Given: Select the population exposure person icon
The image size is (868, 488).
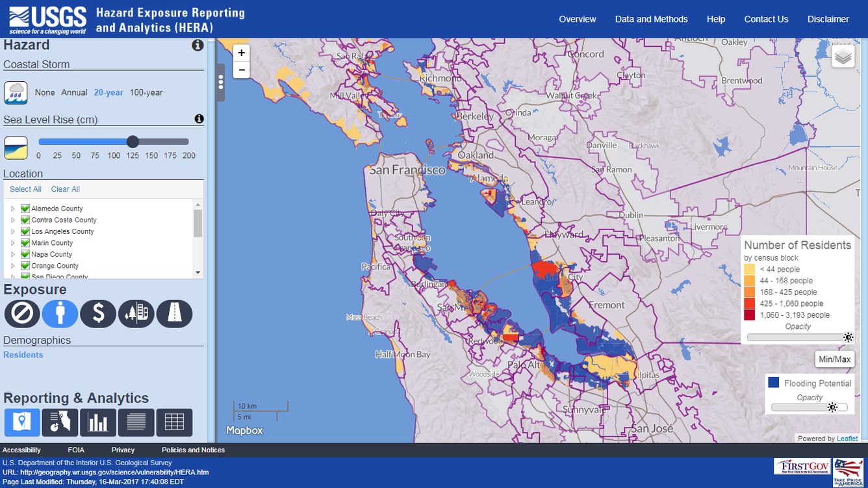Looking at the screenshot, I should 60,314.
